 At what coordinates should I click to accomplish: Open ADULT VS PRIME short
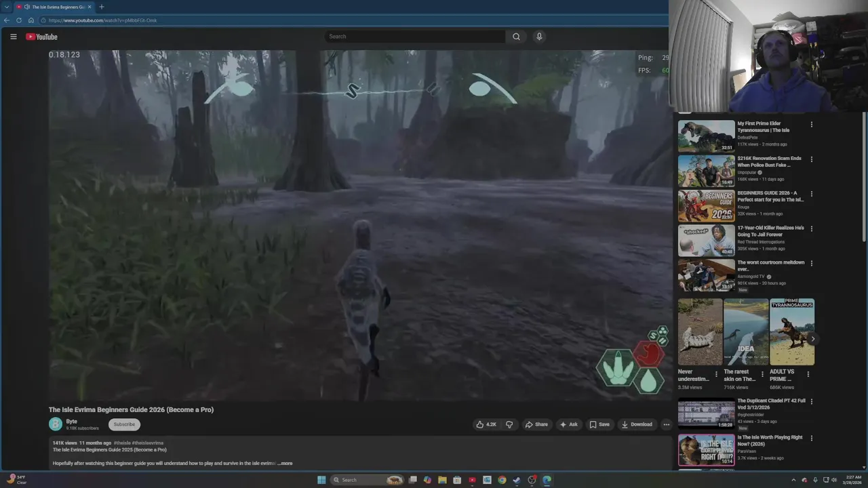pos(792,332)
